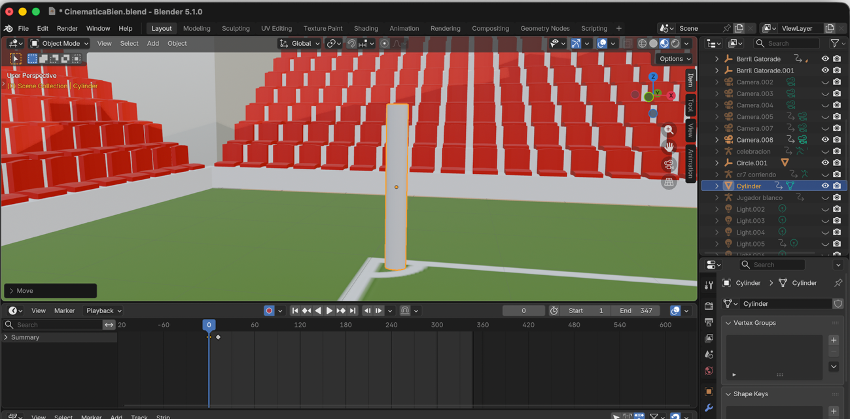Hide Cylinder object in viewport via eye
850x420 pixels.
(825, 186)
